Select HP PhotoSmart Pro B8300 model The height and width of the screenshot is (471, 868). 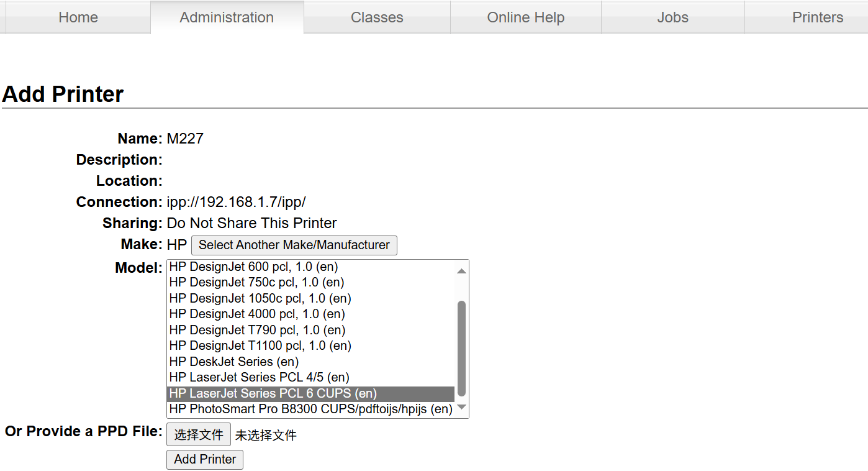[x=311, y=409]
